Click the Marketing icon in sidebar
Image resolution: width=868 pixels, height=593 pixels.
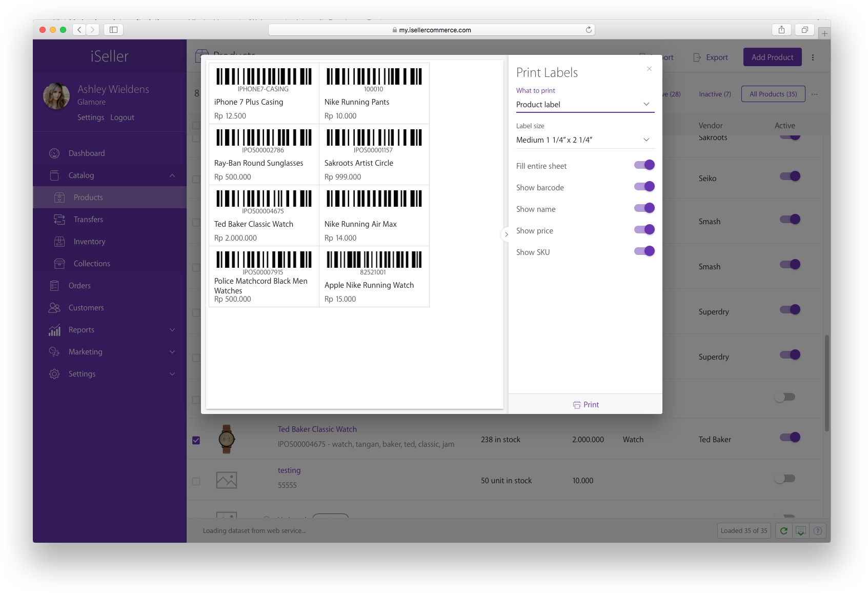coord(54,352)
